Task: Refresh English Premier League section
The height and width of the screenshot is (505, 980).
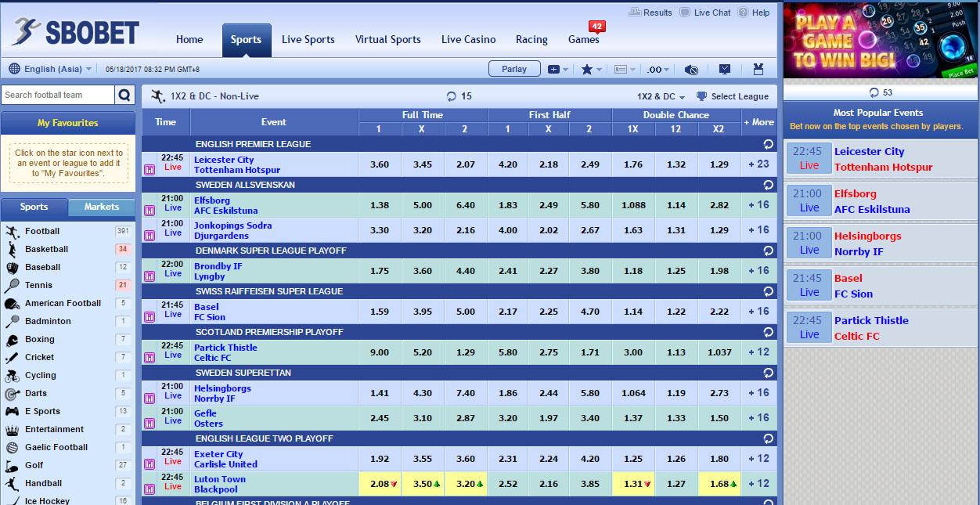Action: 768,144
